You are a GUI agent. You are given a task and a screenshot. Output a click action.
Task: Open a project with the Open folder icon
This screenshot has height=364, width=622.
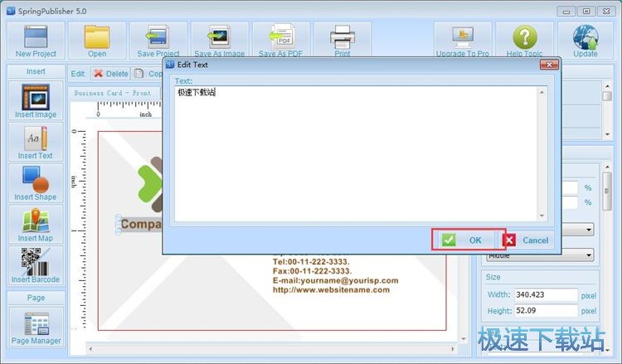(x=97, y=41)
